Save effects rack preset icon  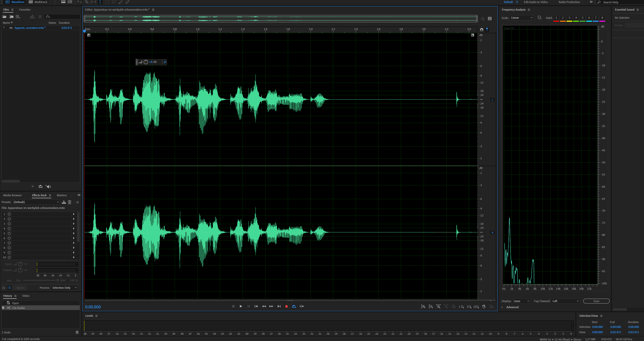pos(64,202)
